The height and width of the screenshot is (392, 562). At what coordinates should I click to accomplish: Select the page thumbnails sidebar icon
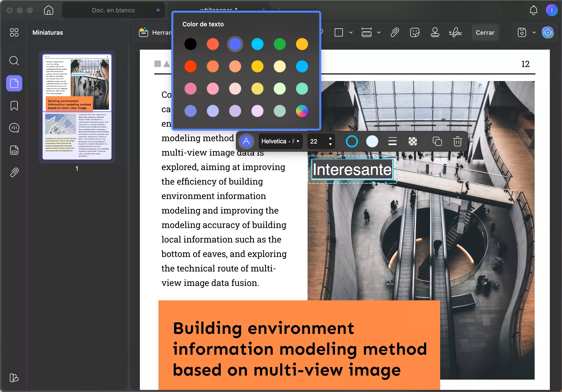click(14, 83)
